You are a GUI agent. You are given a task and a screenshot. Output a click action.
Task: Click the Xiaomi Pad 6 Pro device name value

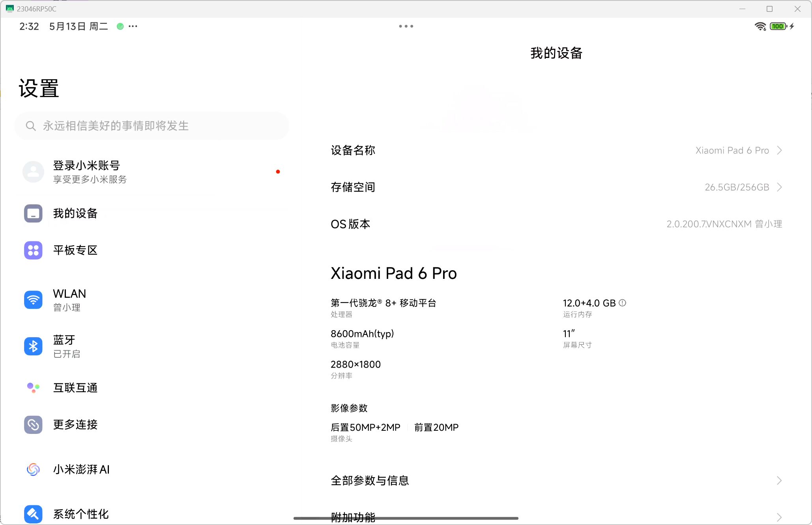(x=732, y=150)
